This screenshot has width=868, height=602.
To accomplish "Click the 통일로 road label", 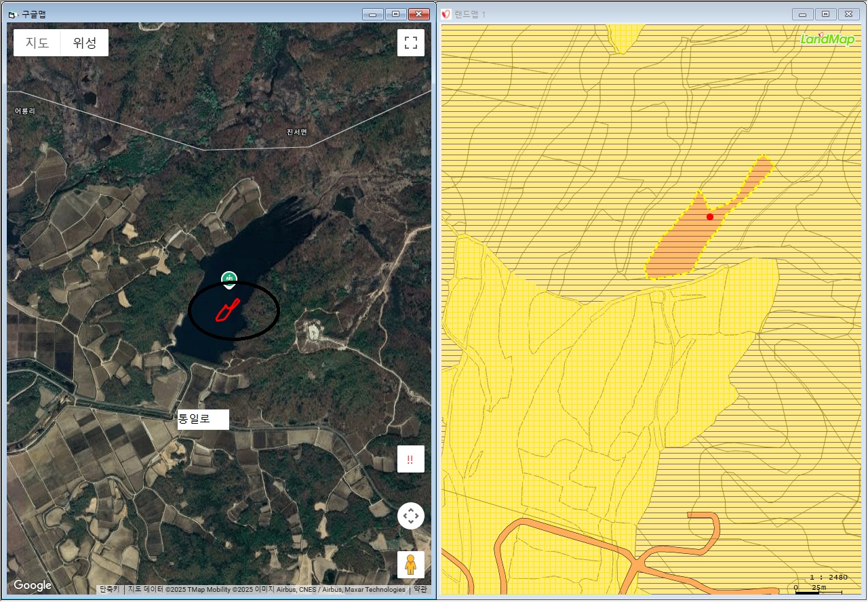I will pyautogui.click(x=203, y=420).
